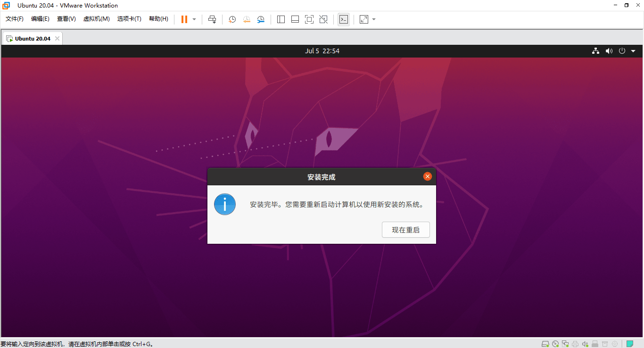The image size is (644, 348).
Task: Open the stretch display dropdown arrow
Action: pyautogui.click(x=374, y=19)
